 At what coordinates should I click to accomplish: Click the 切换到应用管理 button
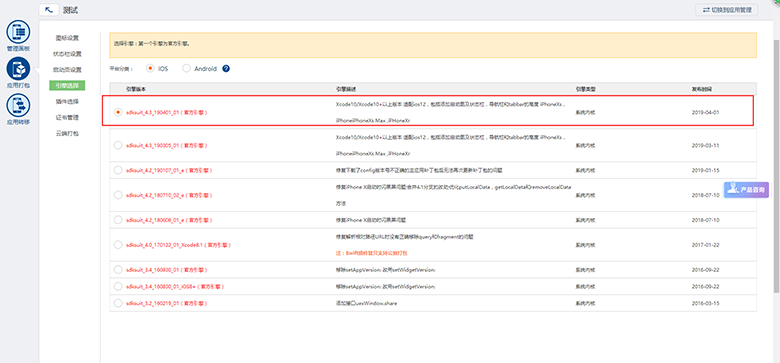[x=727, y=10]
